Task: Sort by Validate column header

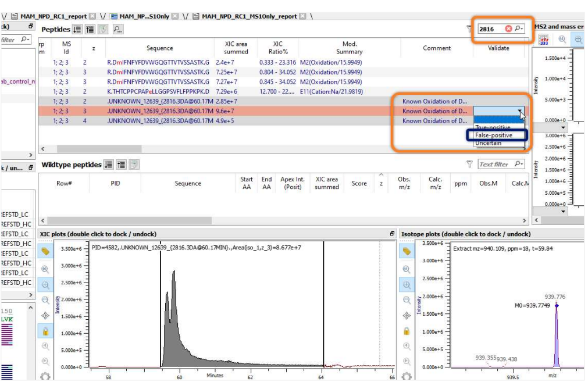Action: 498,48
